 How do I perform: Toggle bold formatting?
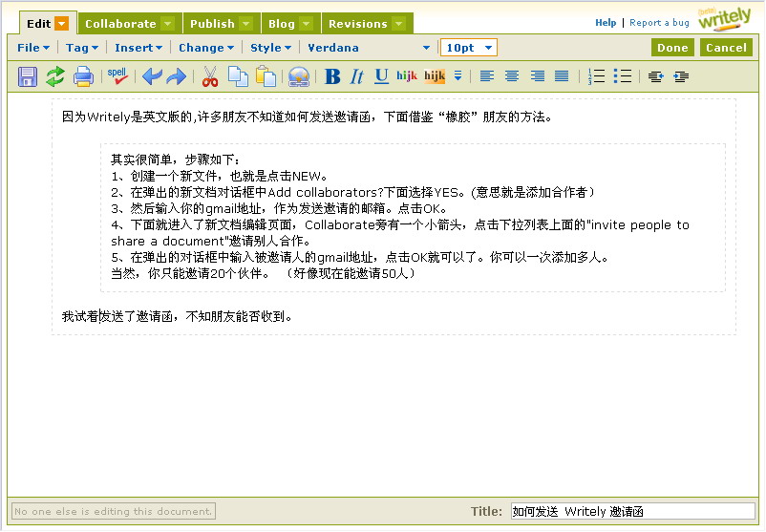coord(332,76)
